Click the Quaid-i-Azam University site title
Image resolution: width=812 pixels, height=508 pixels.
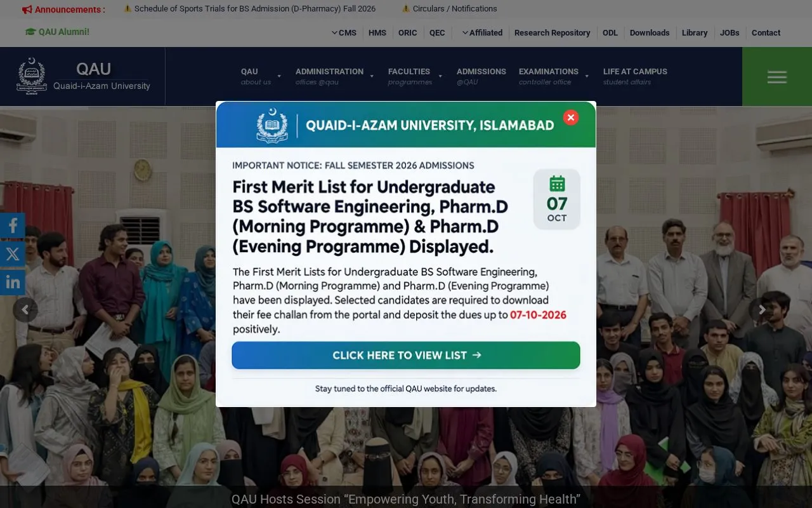click(101, 86)
